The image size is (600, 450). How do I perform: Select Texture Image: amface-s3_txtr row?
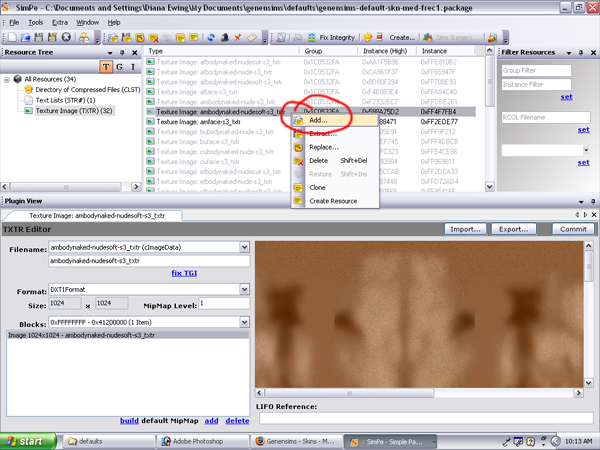point(311,122)
